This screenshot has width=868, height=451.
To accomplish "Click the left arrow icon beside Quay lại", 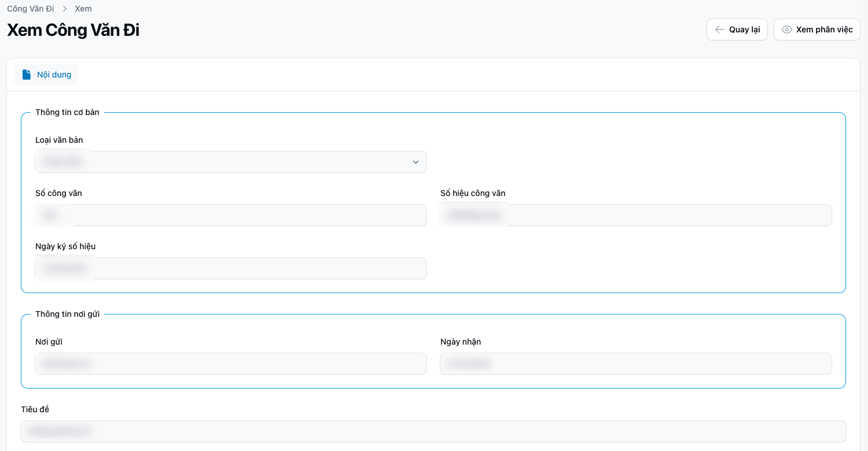I will click(719, 29).
